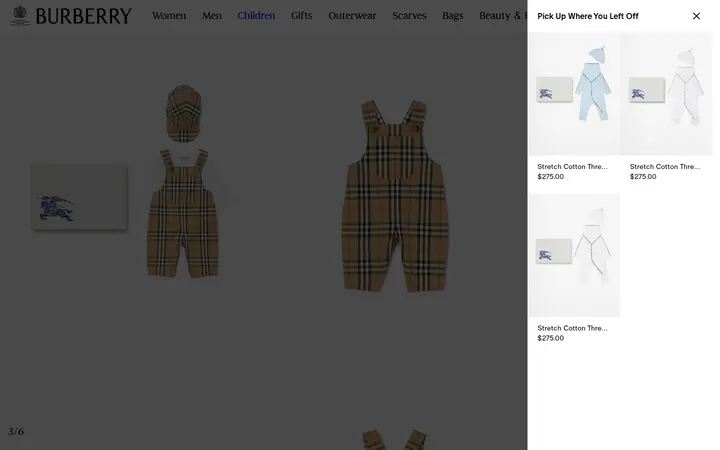This screenshot has height=450, width=720.
Task: Open the second-row white baby gift set thumbnail
Action: [574, 255]
